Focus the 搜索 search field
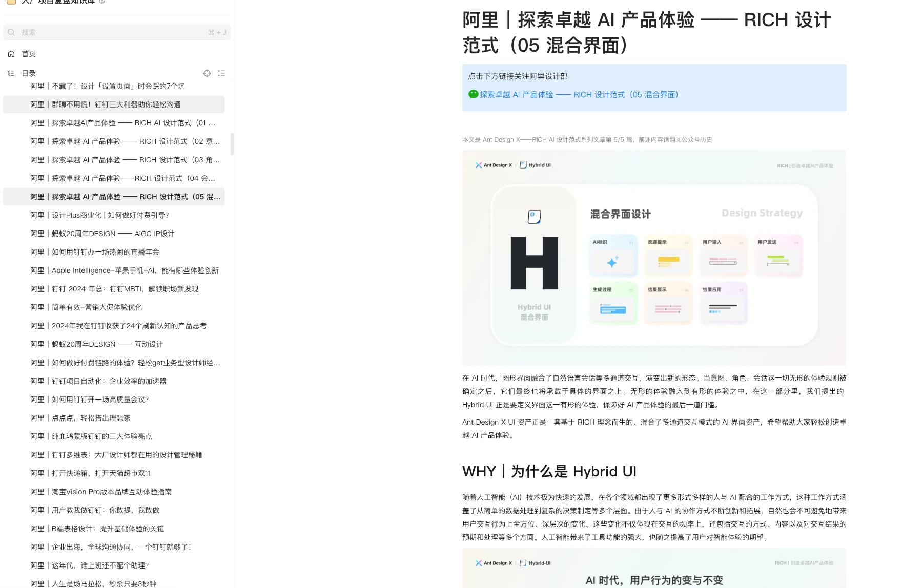The width and height of the screenshot is (903, 588). click(x=117, y=32)
